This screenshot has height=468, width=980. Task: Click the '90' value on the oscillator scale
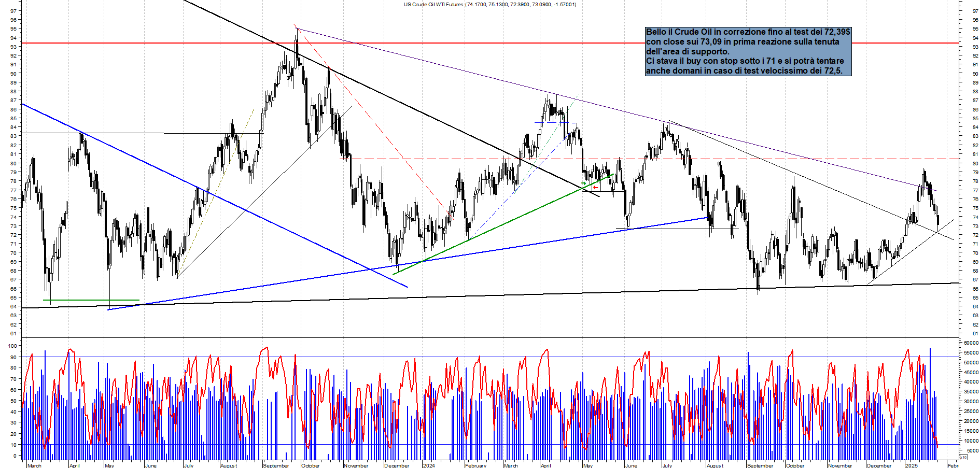pos(13,357)
